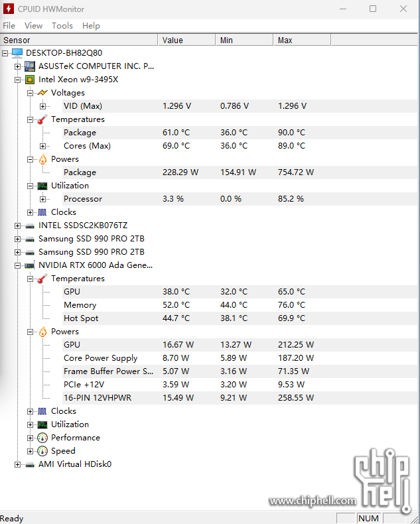Maximize the HWMonitor window

(373, 9)
